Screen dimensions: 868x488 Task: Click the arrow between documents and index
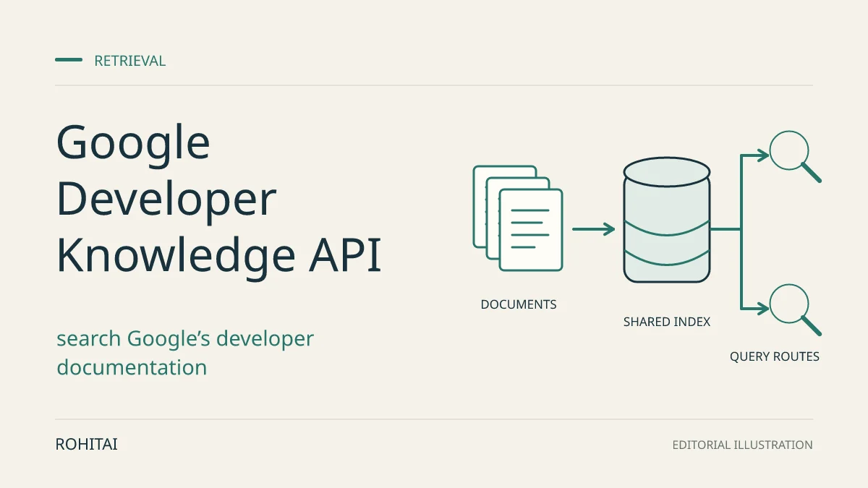pyautogui.click(x=593, y=230)
